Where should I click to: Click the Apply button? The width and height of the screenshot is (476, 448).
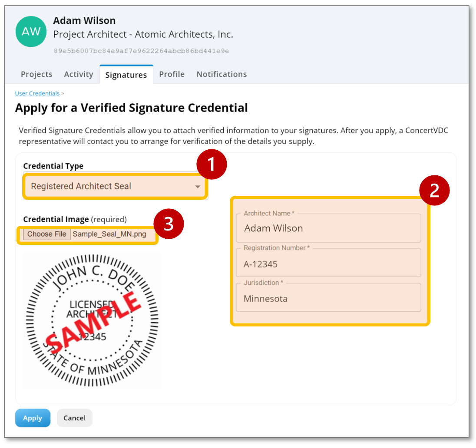[x=33, y=418]
